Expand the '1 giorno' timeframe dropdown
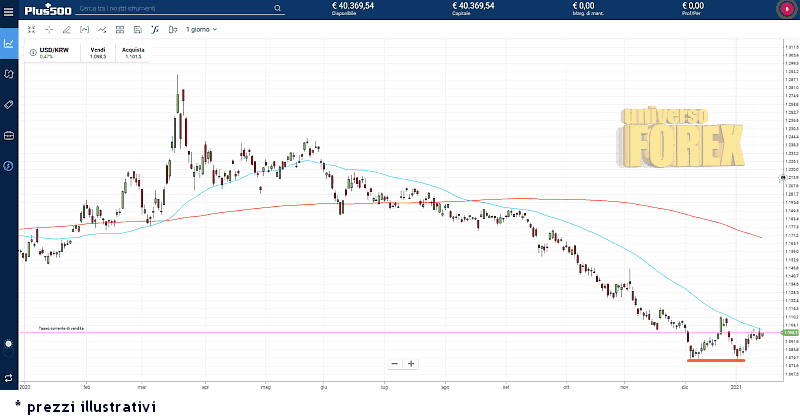800x417 pixels. click(201, 29)
